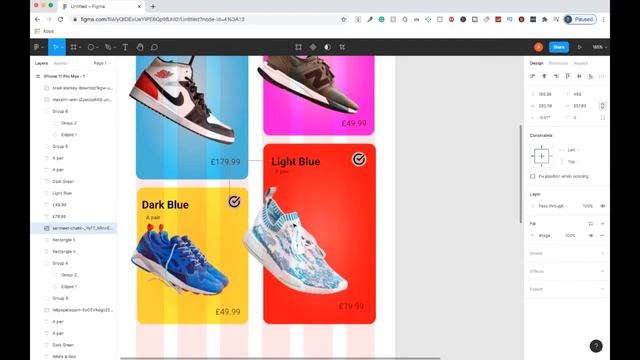Select the £49.99 layer in the panel
This screenshot has height=360, width=640.
click(59, 205)
